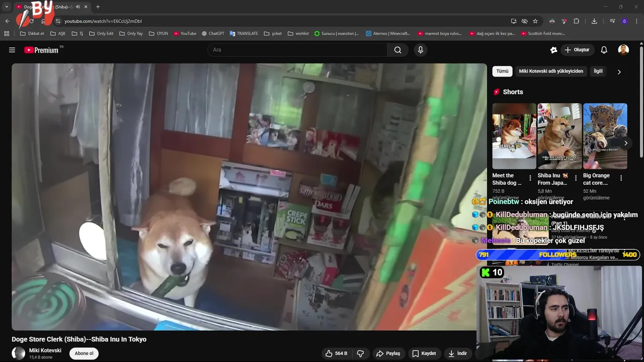Screen dimensions: 644x362
Task: Open the 'Scottish Fold munc...' bookmark
Action: coord(543,34)
